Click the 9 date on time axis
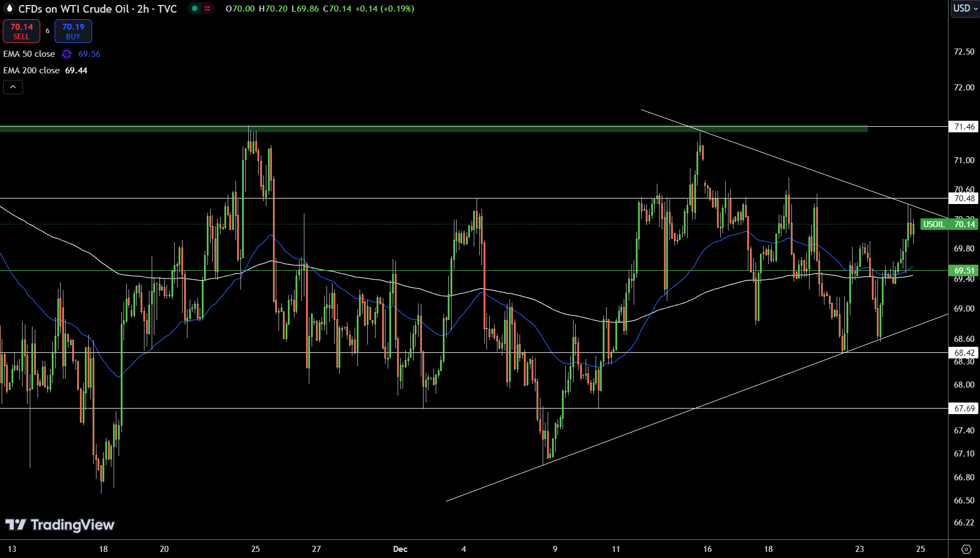The width and height of the screenshot is (980, 558). tap(555, 549)
